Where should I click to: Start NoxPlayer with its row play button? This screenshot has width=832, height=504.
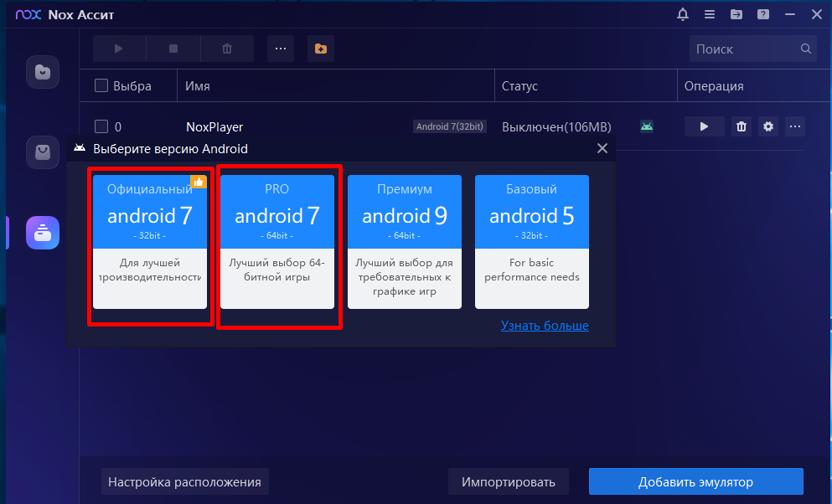click(x=704, y=126)
